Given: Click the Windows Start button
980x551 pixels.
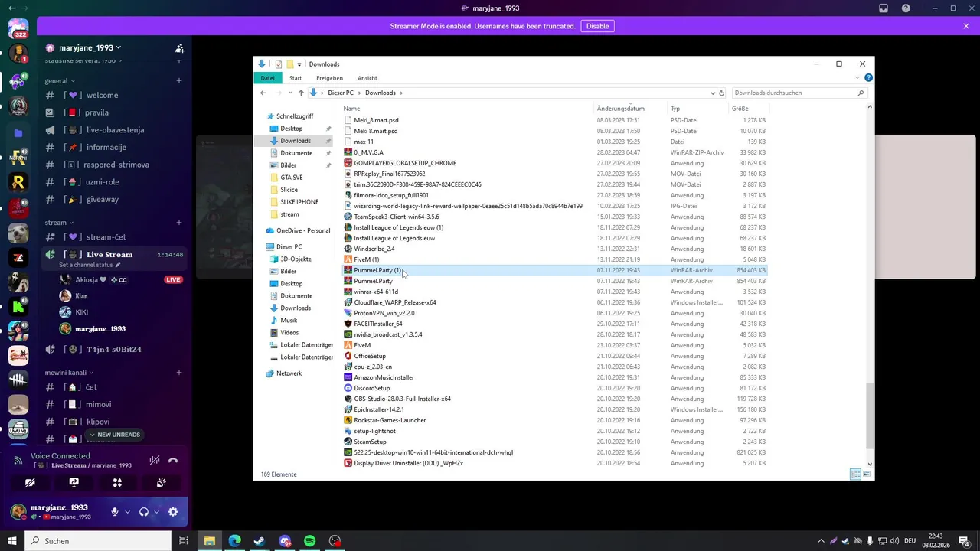Looking at the screenshot, I should pyautogui.click(x=12, y=541).
